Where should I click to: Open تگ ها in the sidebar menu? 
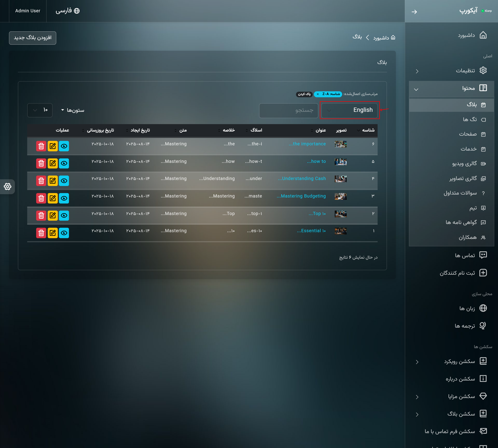[470, 119]
